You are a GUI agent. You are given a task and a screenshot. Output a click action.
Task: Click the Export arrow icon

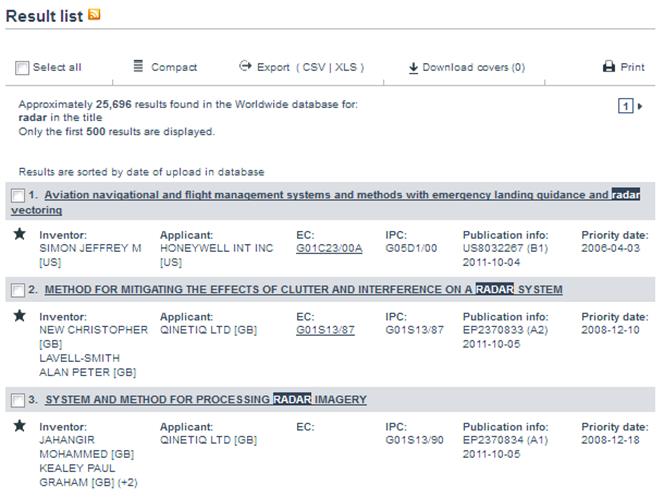click(245, 66)
